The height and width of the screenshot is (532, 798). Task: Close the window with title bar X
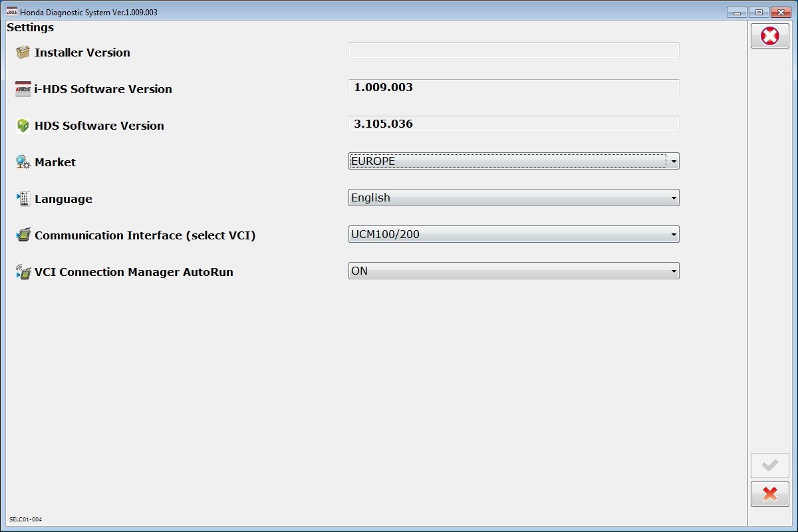779,12
